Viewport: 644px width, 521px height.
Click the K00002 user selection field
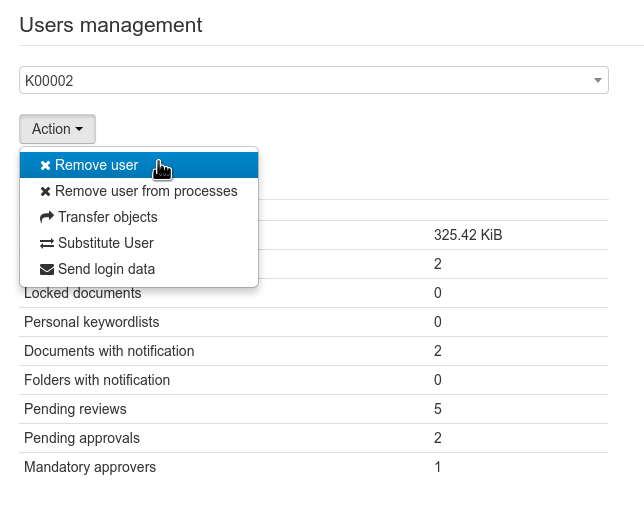pyautogui.click(x=300, y=81)
